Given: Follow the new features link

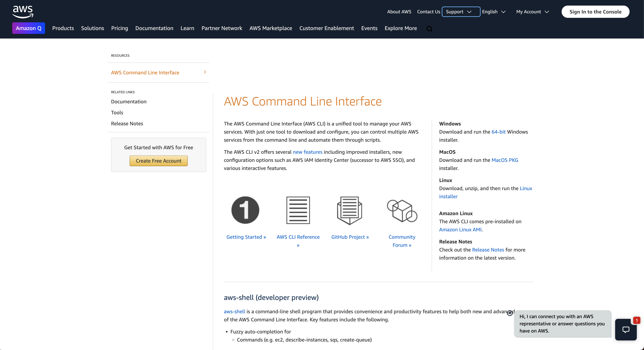Looking at the screenshot, I should [x=308, y=152].
